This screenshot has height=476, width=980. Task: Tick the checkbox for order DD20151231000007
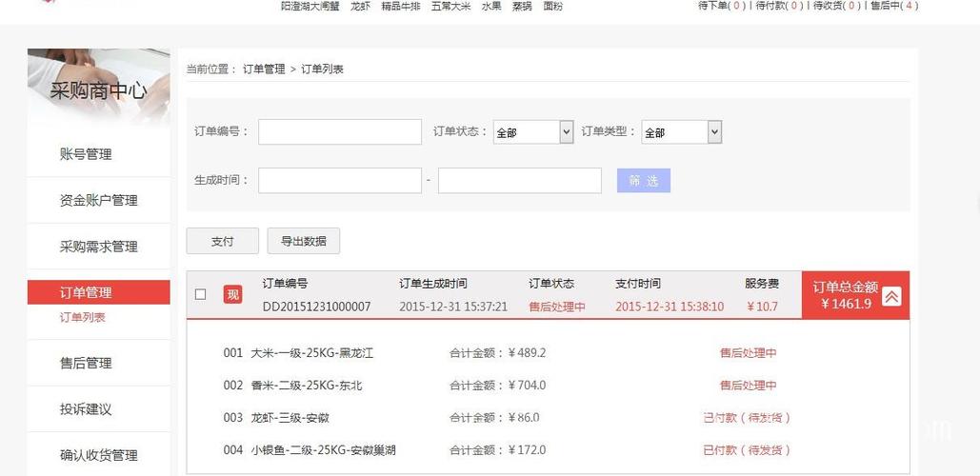click(201, 294)
